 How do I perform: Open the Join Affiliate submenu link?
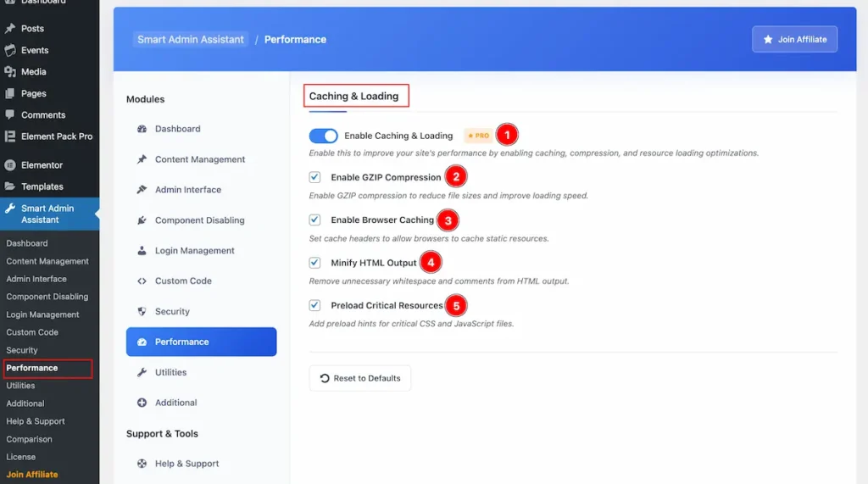point(32,474)
